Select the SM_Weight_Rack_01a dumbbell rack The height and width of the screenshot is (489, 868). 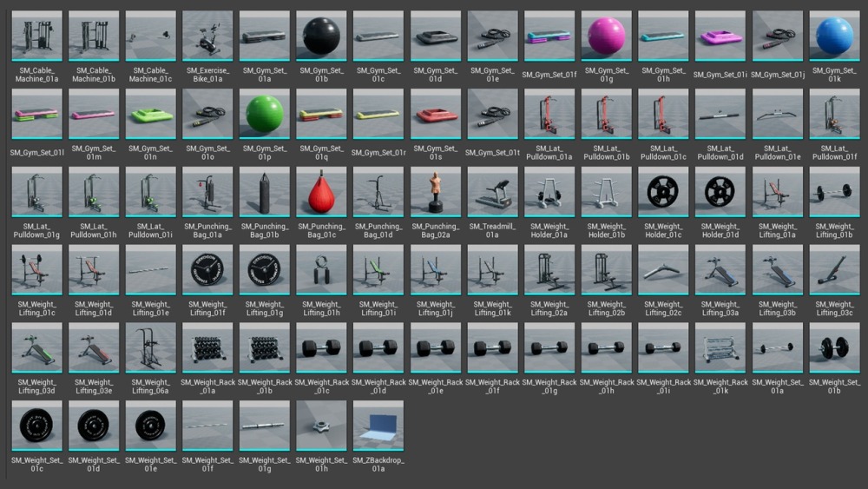[x=207, y=347]
